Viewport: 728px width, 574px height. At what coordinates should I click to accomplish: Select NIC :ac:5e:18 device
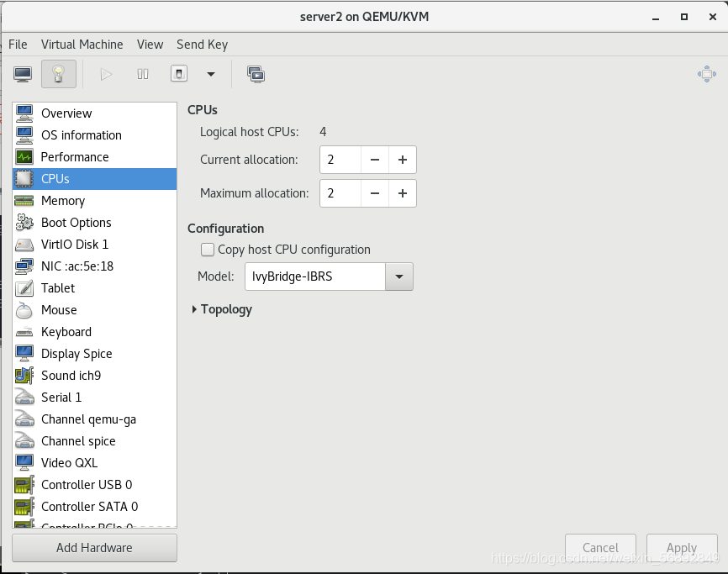coord(95,266)
